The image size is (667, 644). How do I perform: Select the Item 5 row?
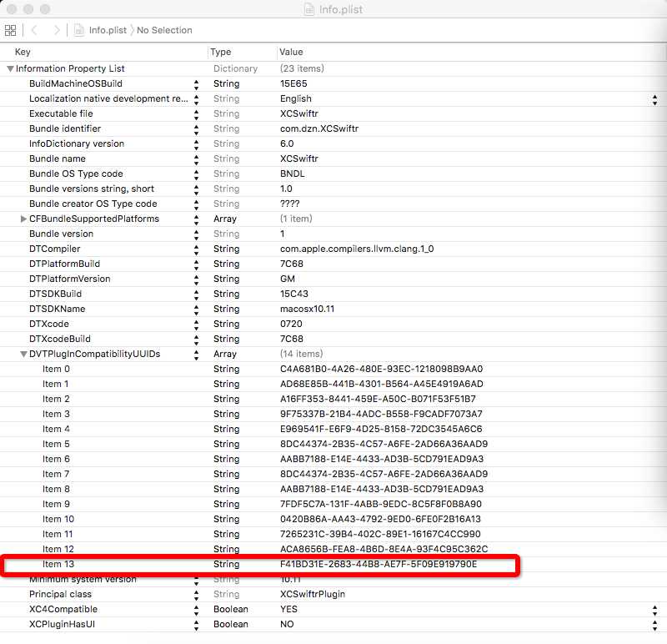[x=333, y=445]
